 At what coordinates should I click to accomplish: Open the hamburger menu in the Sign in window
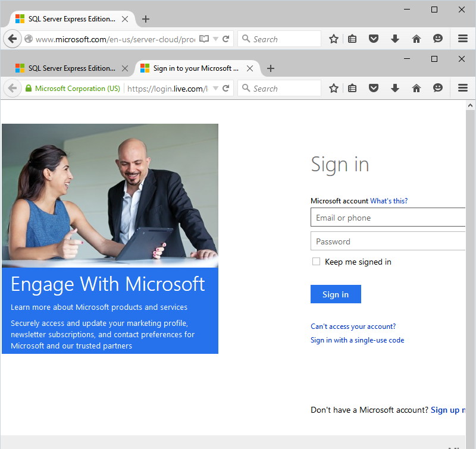[463, 88]
